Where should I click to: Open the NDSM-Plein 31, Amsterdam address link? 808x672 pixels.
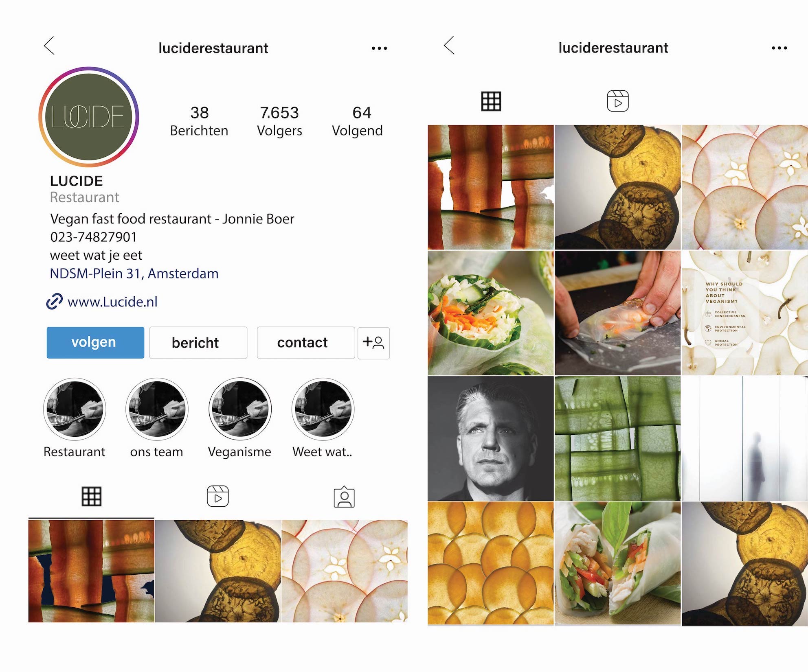[x=134, y=273]
